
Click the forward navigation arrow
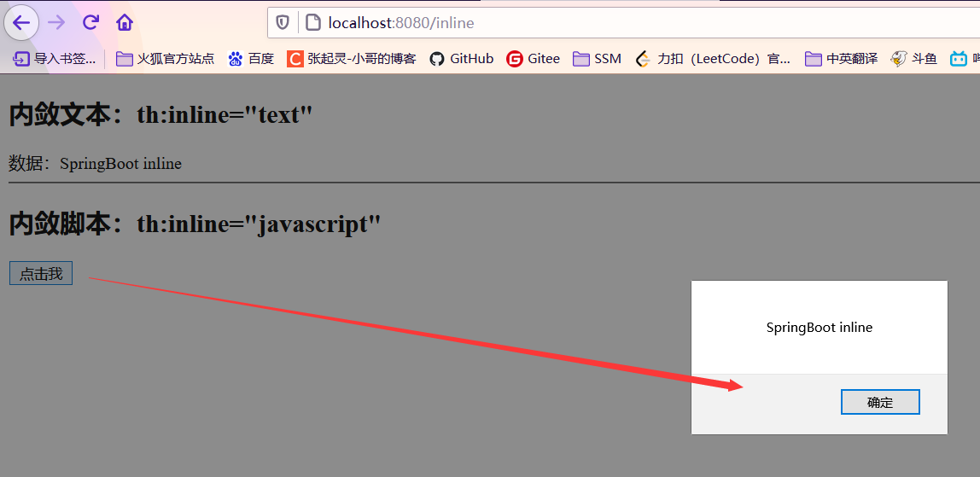pos(56,23)
